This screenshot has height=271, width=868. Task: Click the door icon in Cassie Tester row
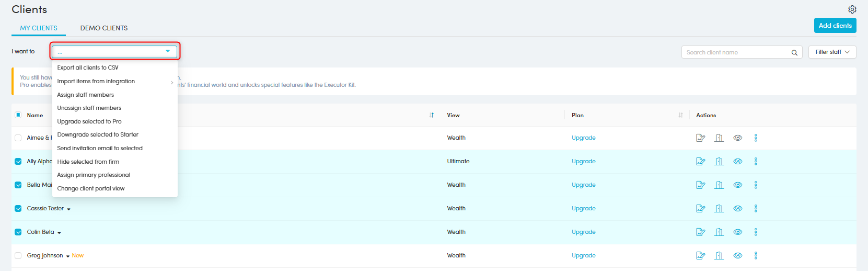coord(719,209)
